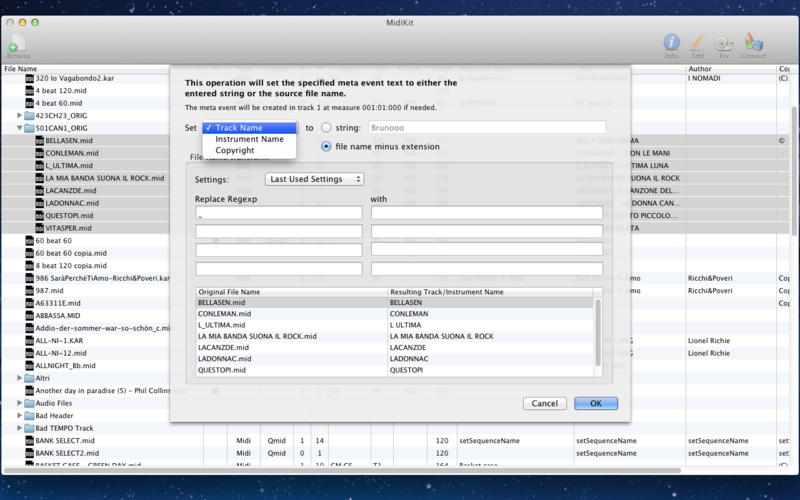Click the file icon of BANK SELECT.mid
Screen dimensions: 800x500
pos(30,441)
